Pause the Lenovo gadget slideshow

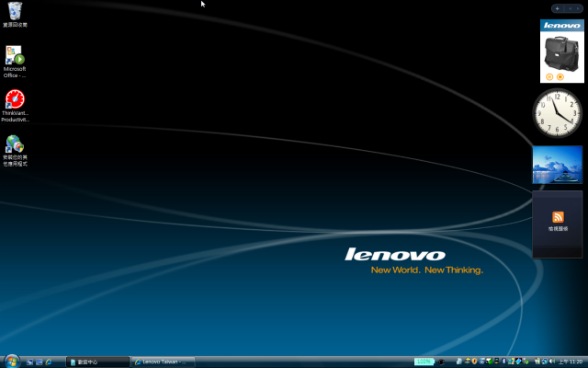(549, 76)
